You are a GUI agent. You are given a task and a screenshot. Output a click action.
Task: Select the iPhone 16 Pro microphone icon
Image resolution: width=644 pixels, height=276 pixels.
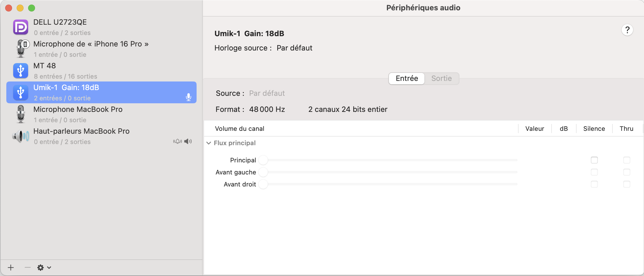[x=21, y=49]
